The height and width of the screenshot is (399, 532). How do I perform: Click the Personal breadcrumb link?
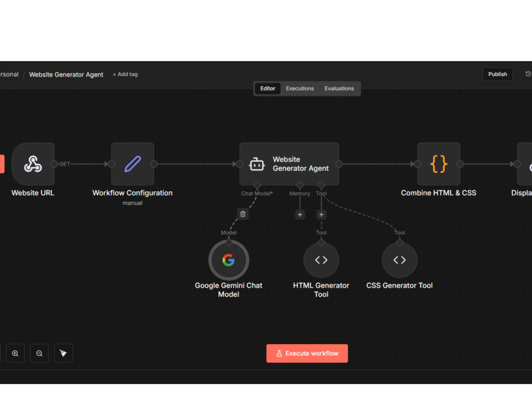[x=9, y=74]
